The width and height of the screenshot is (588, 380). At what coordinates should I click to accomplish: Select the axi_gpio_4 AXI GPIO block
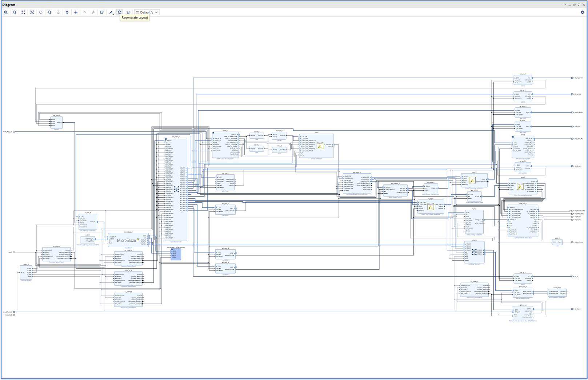tap(225, 254)
